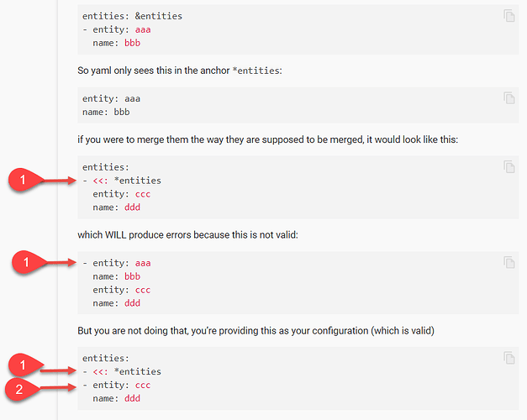Click the 'So yaml only sees this' sentence
The width and height of the screenshot is (527, 420).
click(x=180, y=71)
